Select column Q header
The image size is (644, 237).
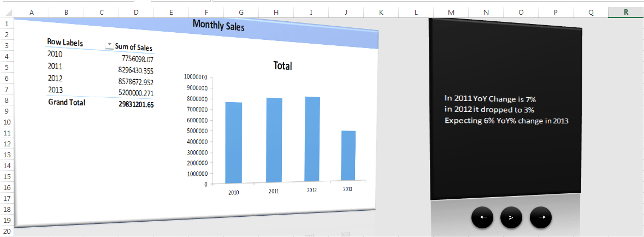tap(590, 13)
